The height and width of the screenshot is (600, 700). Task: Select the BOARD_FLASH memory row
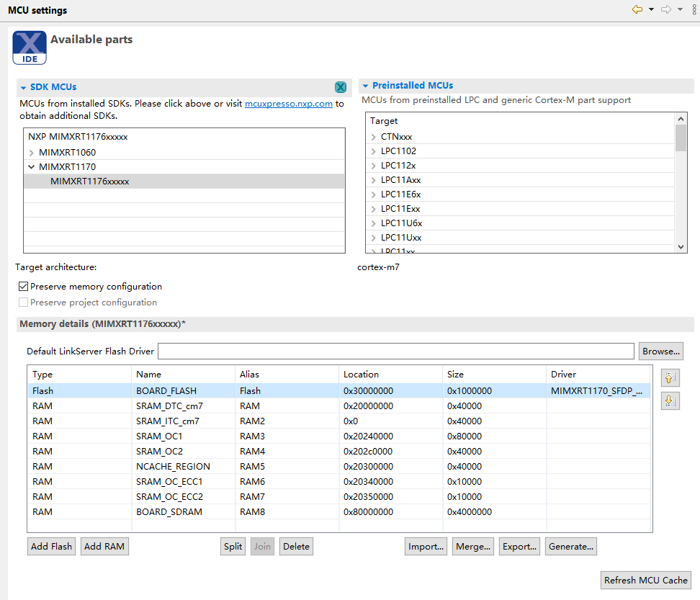[x=339, y=390]
